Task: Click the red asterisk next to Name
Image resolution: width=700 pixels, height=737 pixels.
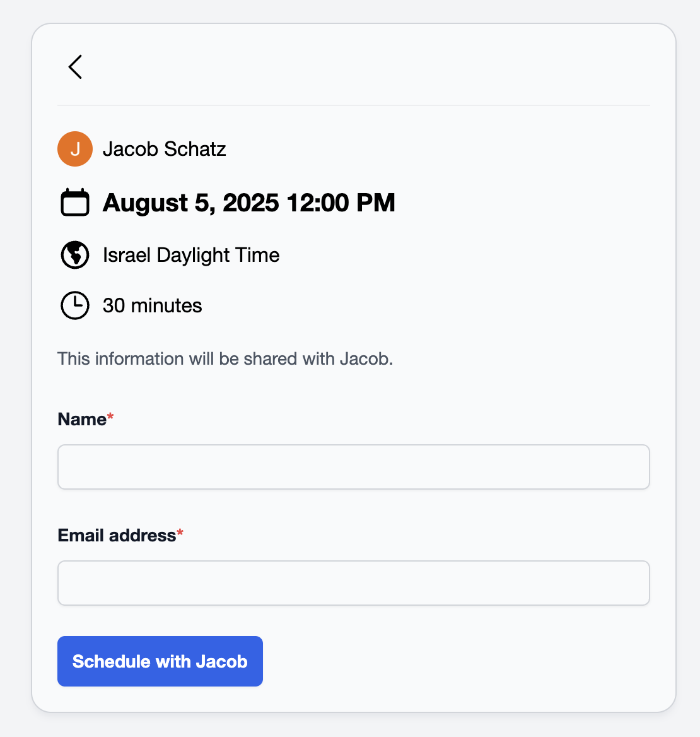Action: click(110, 416)
